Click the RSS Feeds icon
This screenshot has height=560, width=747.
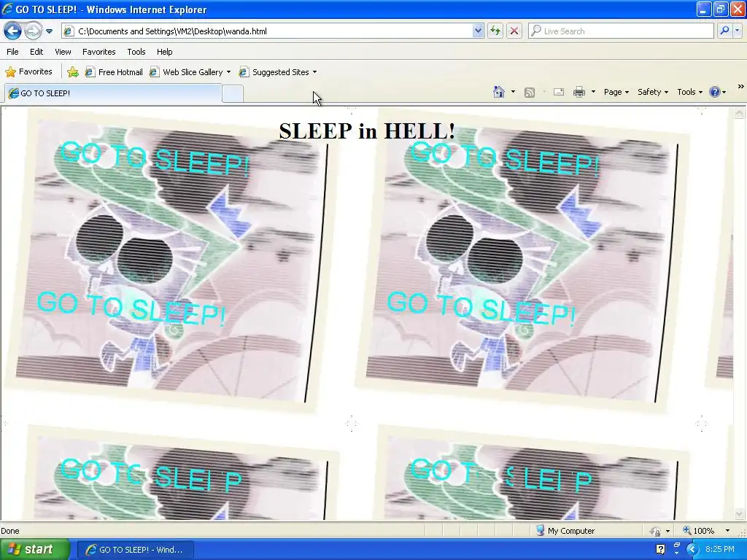tap(530, 92)
